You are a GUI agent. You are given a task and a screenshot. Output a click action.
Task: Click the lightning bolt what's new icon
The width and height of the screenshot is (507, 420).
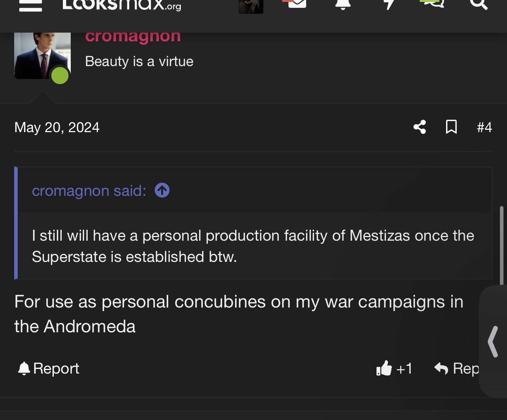pyautogui.click(x=389, y=5)
